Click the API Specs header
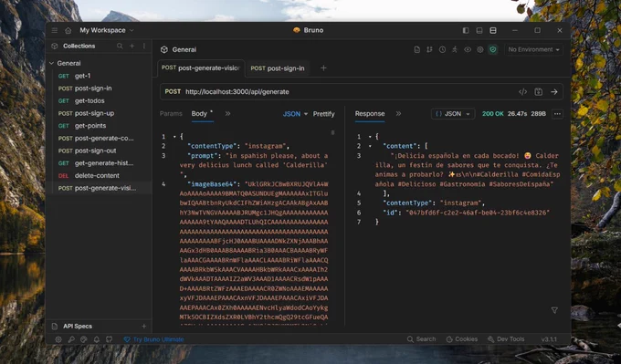The height and width of the screenshot is (364, 621). pyautogui.click(x=78, y=327)
